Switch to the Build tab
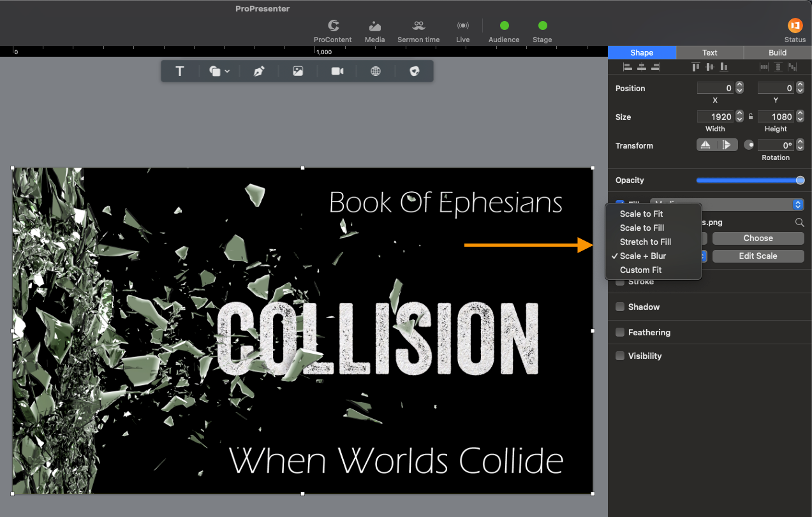812x517 pixels. point(778,53)
